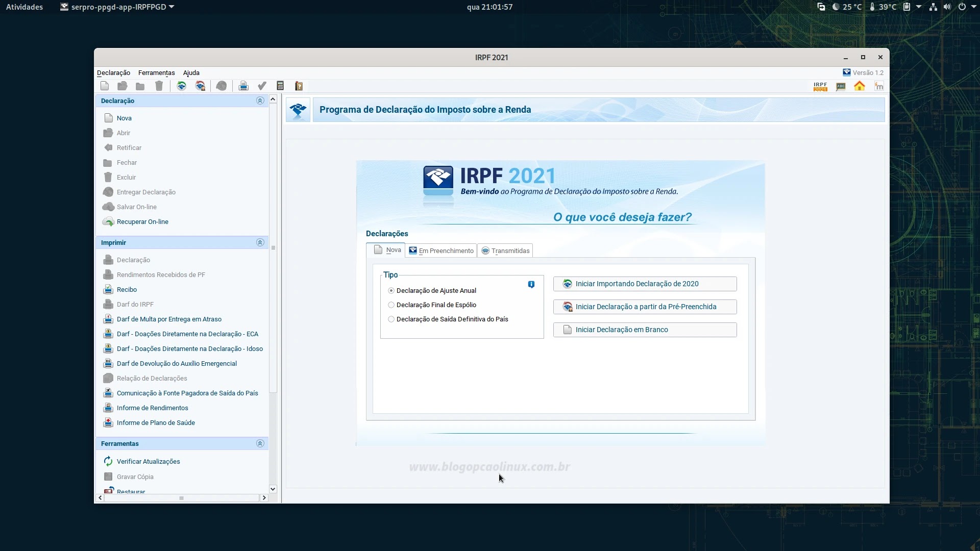Click Retificar in the sidebar

(x=129, y=147)
